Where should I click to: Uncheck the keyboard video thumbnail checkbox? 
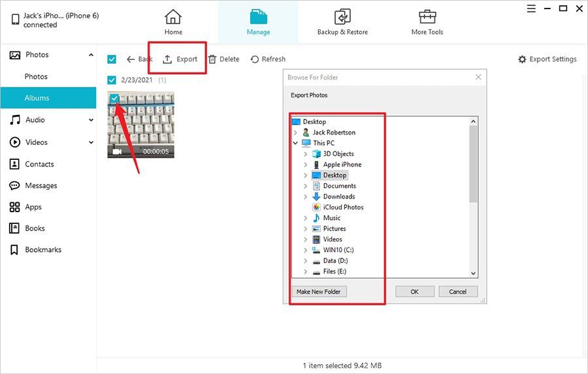pos(114,99)
